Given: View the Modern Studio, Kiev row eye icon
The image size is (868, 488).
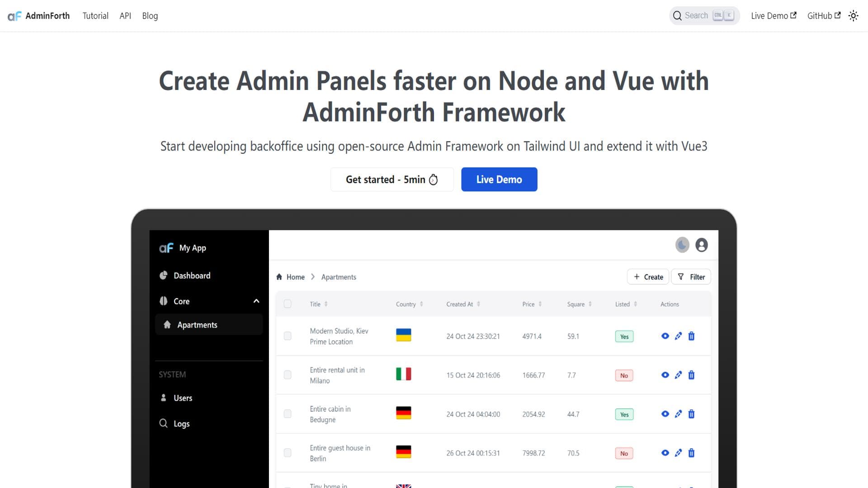Looking at the screenshot, I should (665, 336).
